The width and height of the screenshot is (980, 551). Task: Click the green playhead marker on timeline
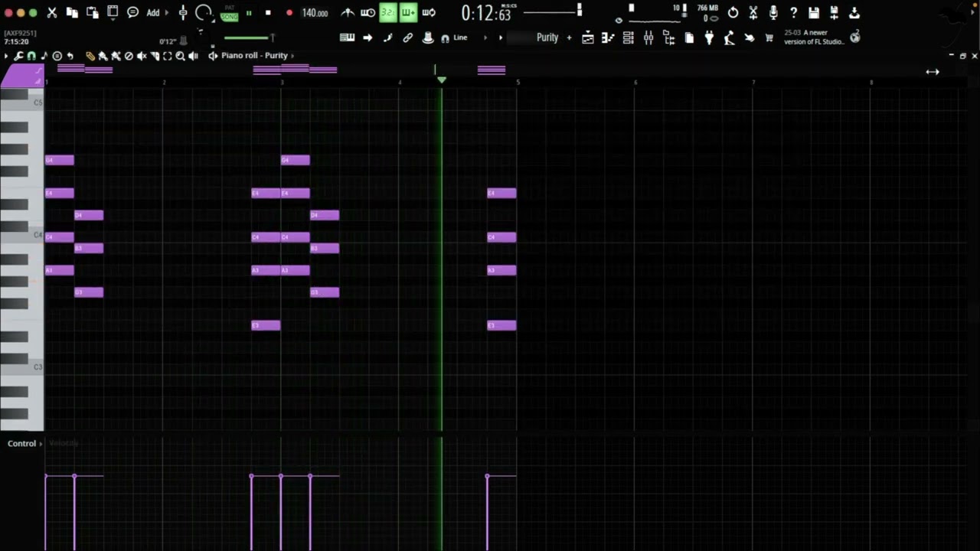(441, 80)
